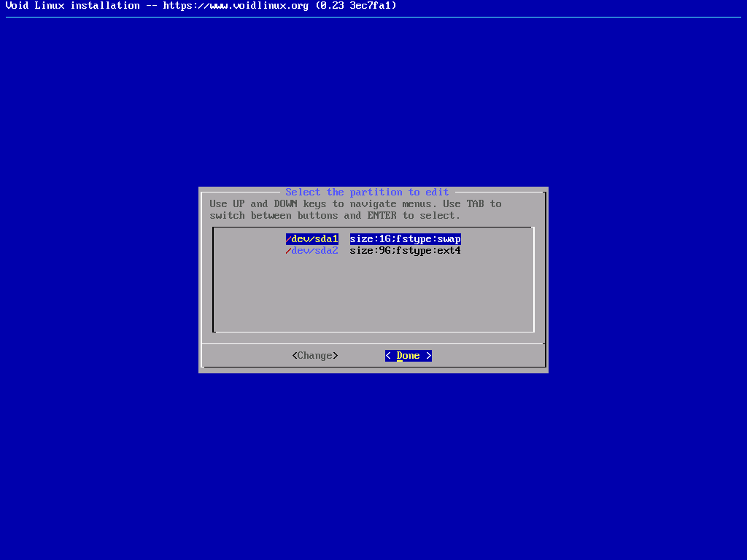Select the /dev/sda2 partition entry
Image resolution: width=747 pixels, height=560 pixels.
(314, 251)
